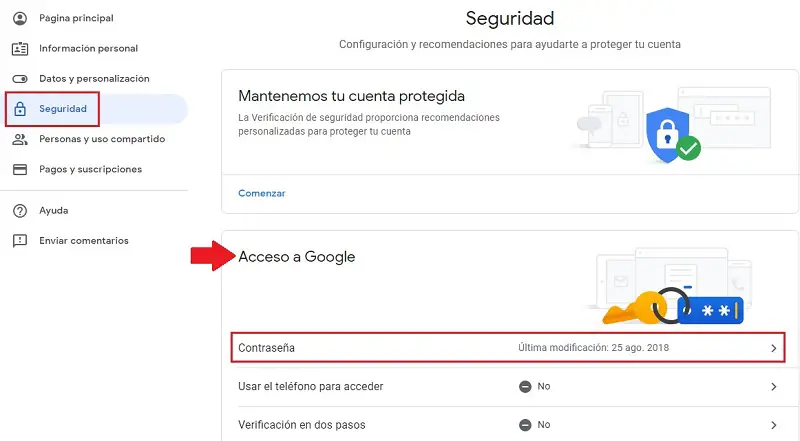Click the Información personal ID card icon
This screenshot has width=800, height=441.
click(19, 48)
